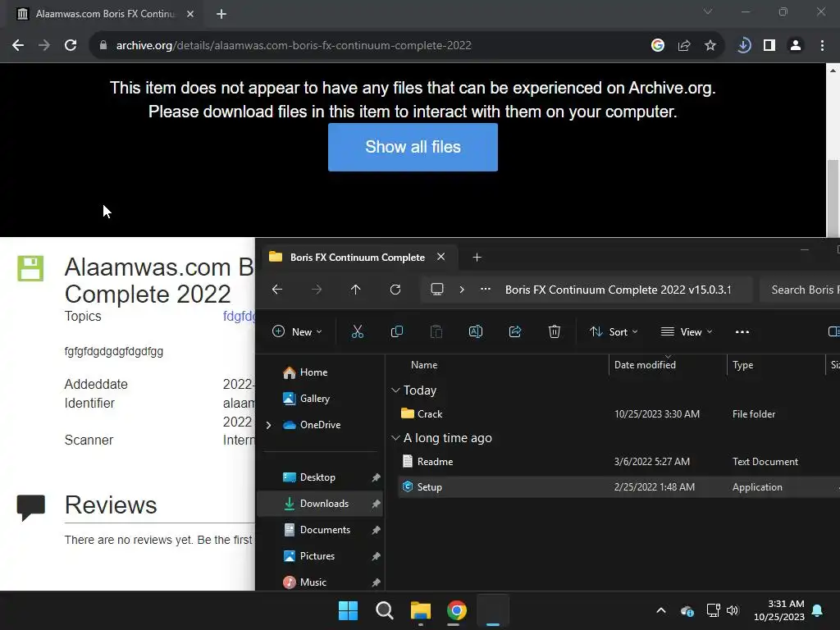Open the View dropdown menu
Image resolution: width=840 pixels, height=630 pixels.
(687, 331)
